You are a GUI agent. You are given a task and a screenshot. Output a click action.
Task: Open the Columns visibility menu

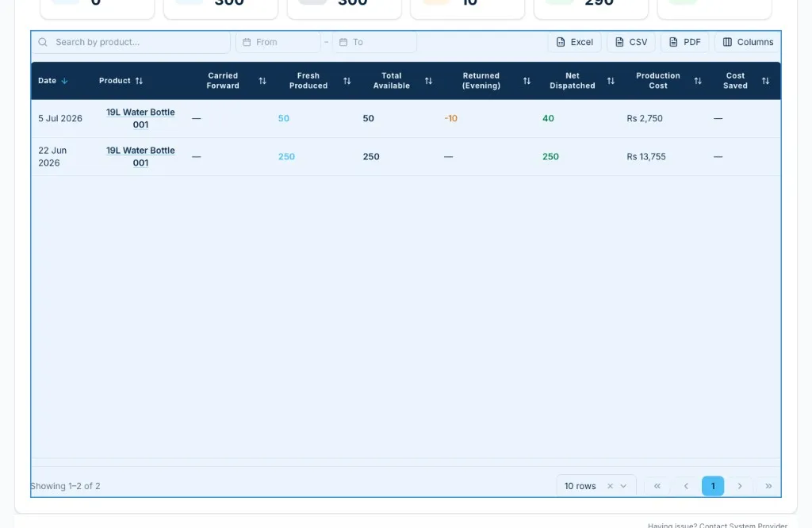pyautogui.click(x=748, y=42)
